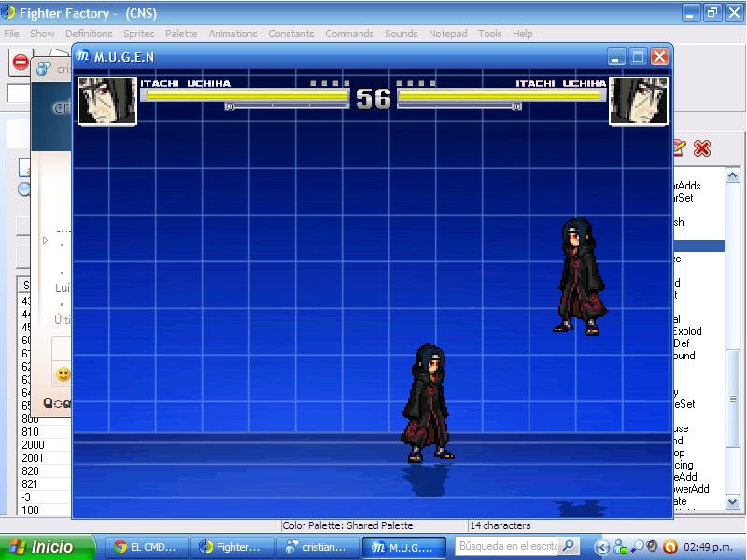
Task: Expand hidden tray icons with the arrow
Action: 601,547
